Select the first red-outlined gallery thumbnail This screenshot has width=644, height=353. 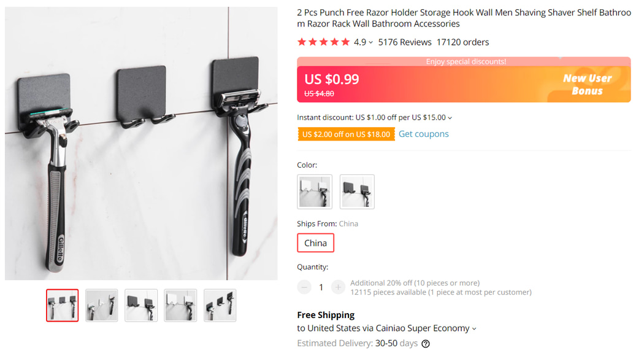click(63, 305)
